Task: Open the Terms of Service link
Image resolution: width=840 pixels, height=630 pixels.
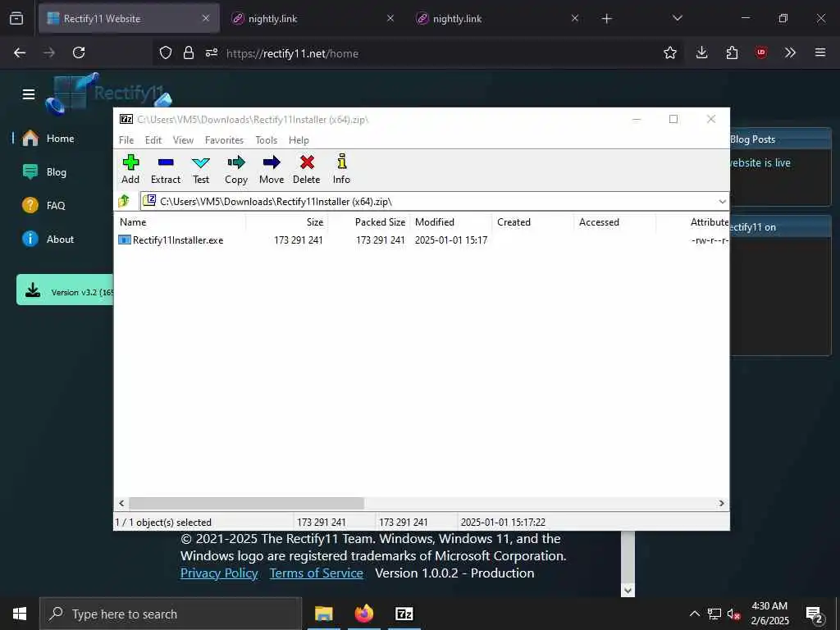Action: [x=316, y=573]
